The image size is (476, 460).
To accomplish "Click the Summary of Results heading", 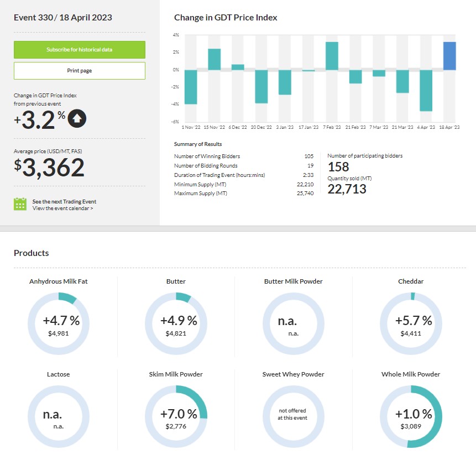I will (198, 144).
